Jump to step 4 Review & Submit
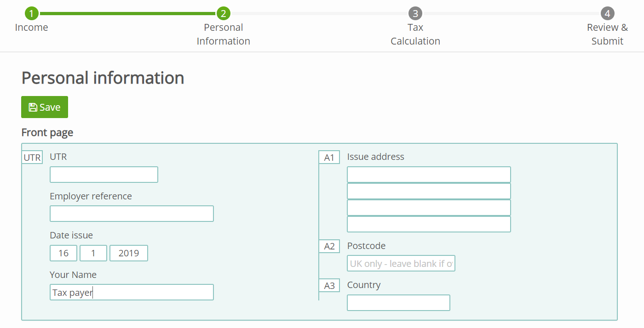The height and width of the screenshot is (328, 644). pyautogui.click(x=607, y=14)
